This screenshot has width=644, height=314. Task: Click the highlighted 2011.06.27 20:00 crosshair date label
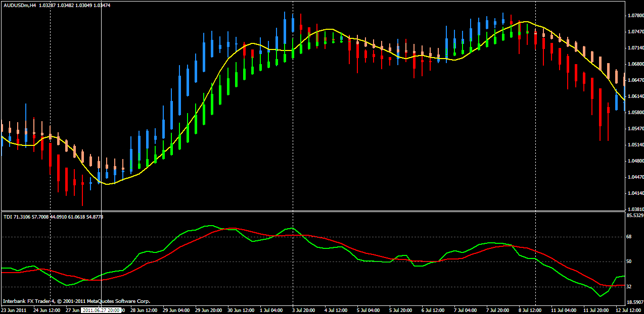[101, 310]
